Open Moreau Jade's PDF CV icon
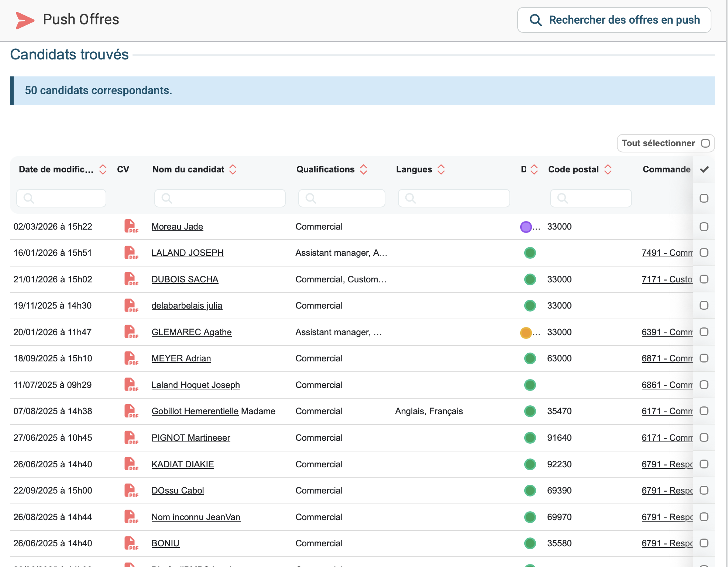The height and width of the screenshot is (567, 728). tap(131, 226)
